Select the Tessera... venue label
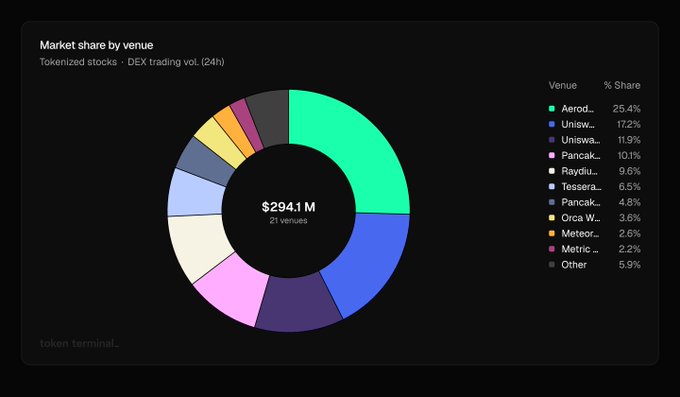Image resolution: width=680 pixels, height=397 pixels. pyautogui.click(x=581, y=187)
